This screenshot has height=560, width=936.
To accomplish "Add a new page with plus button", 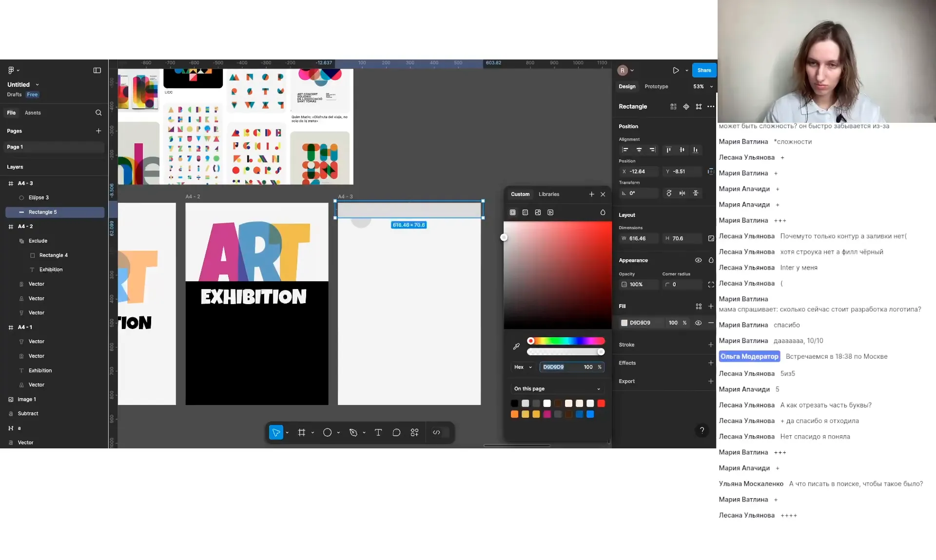I will 98,131.
